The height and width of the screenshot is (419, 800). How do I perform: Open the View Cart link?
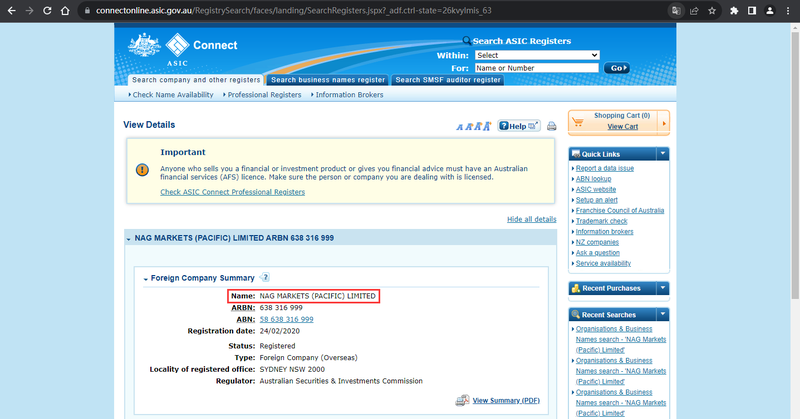[x=622, y=127]
